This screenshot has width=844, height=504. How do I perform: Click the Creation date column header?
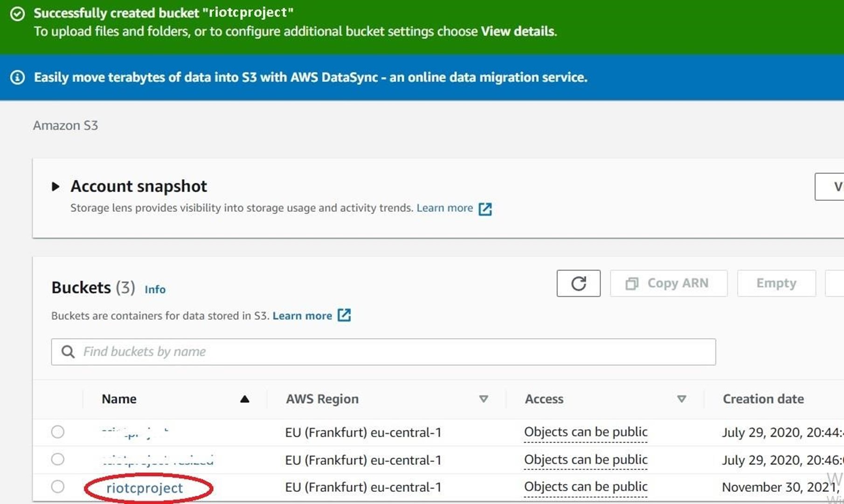(x=763, y=399)
